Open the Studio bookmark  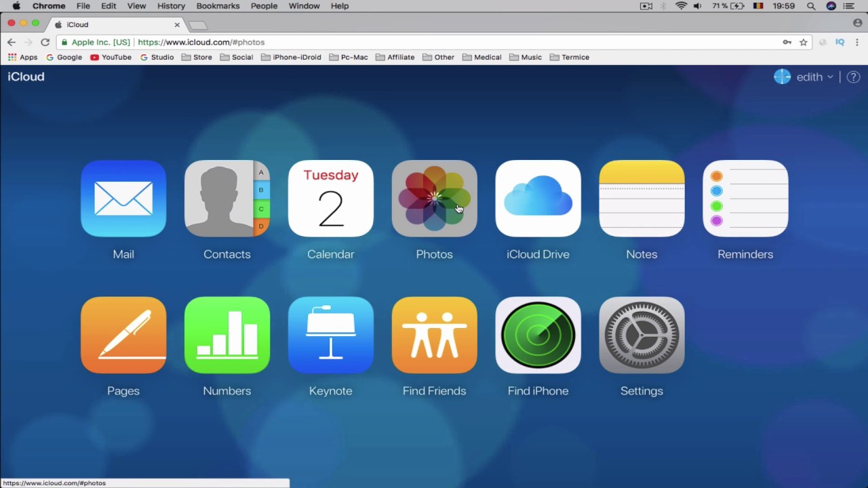pyautogui.click(x=157, y=58)
